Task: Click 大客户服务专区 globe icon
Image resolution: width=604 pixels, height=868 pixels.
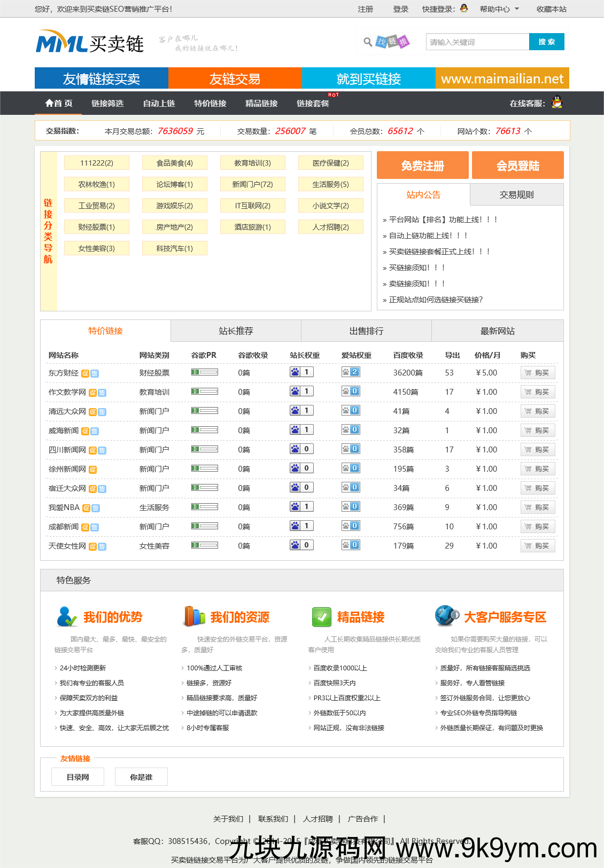Action: 447,616
